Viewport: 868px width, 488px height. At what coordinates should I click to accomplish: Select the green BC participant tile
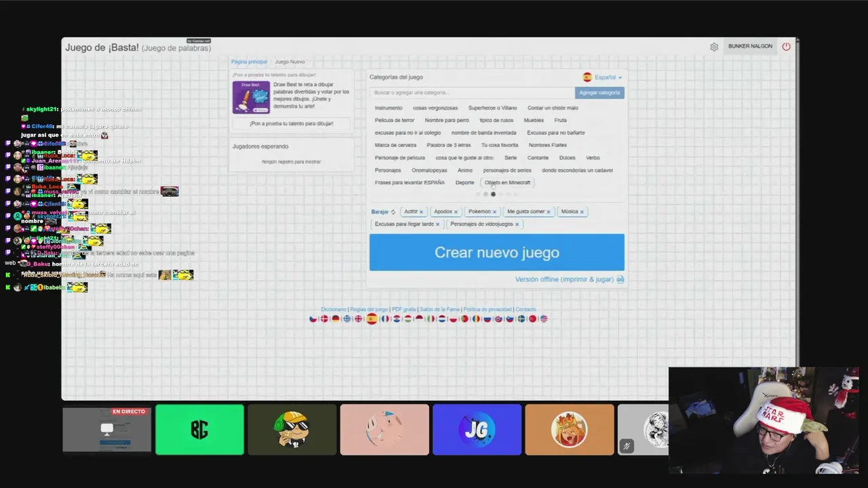coord(199,430)
